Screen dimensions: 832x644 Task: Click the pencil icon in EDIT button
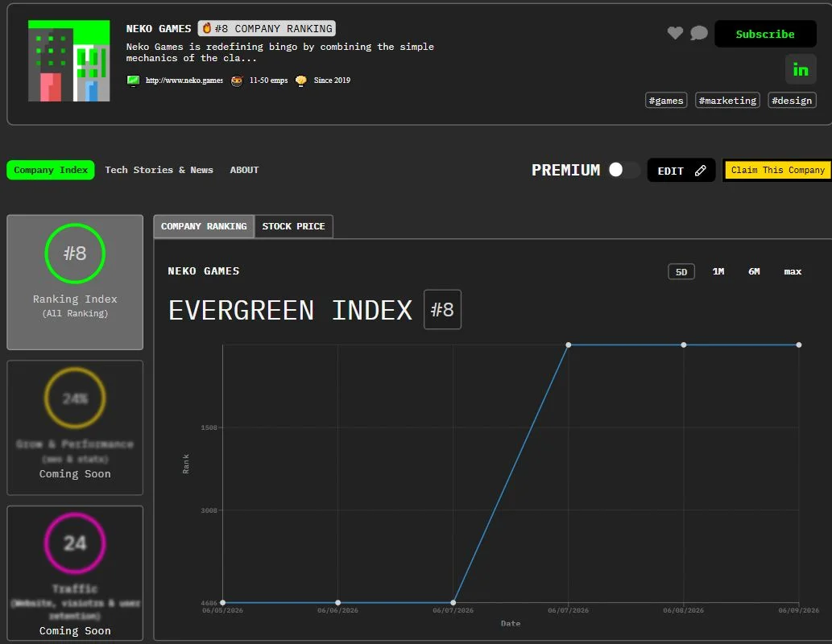[701, 171]
